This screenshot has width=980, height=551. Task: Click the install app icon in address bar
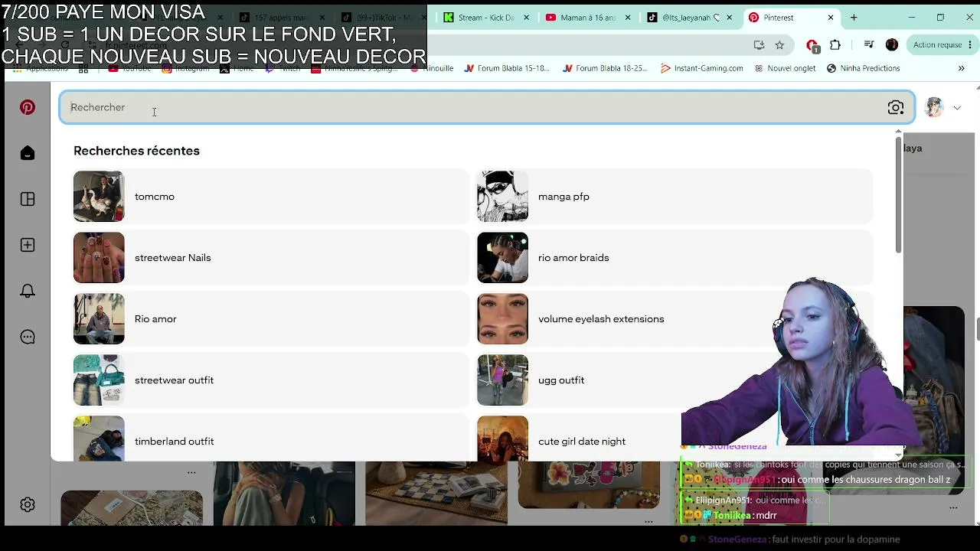pos(759,45)
